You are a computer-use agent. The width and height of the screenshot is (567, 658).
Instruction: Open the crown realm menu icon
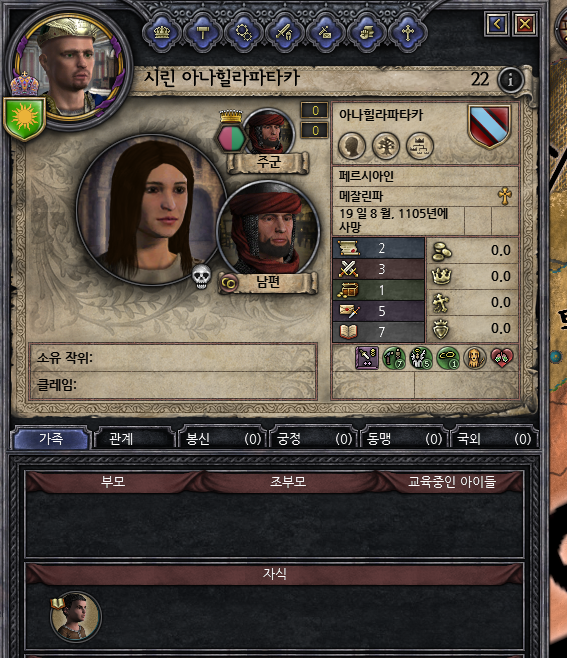[162, 32]
